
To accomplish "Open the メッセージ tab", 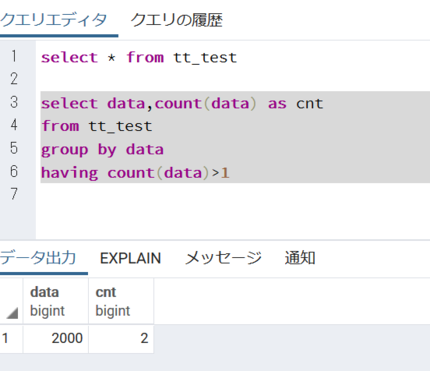I will (223, 258).
